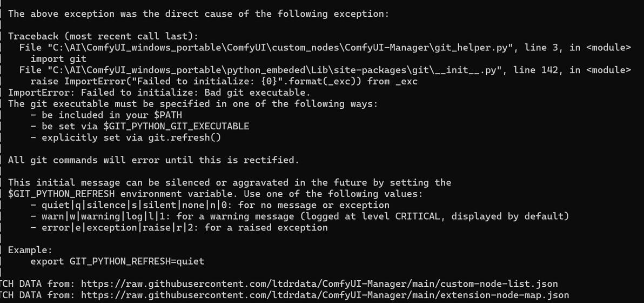This screenshot has height=303, width=644.
Task: Click "The above exception was the direct cause" line
Action: click(198, 14)
